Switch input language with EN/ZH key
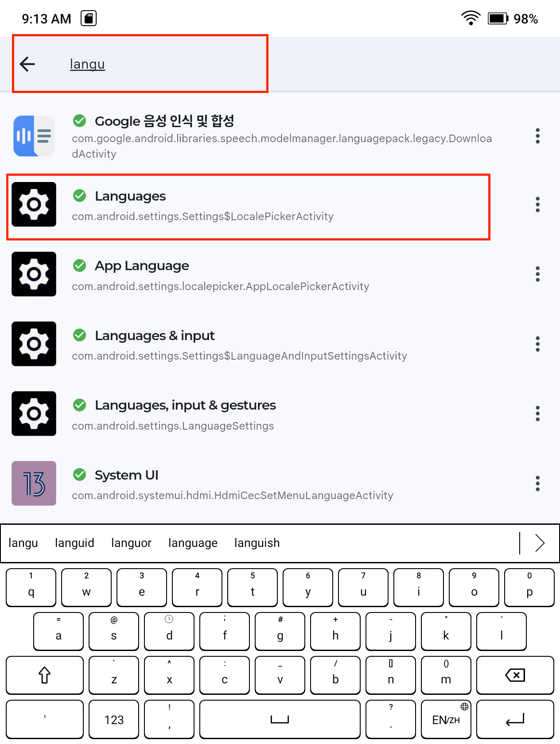The width and height of the screenshot is (560, 744). pos(446,719)
